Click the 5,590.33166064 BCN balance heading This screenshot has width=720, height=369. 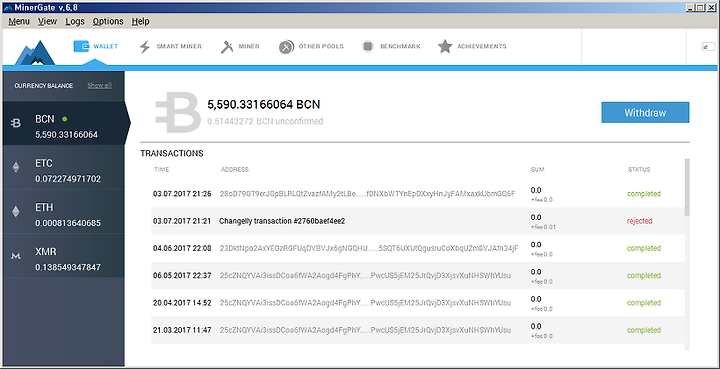click(264, 105)
